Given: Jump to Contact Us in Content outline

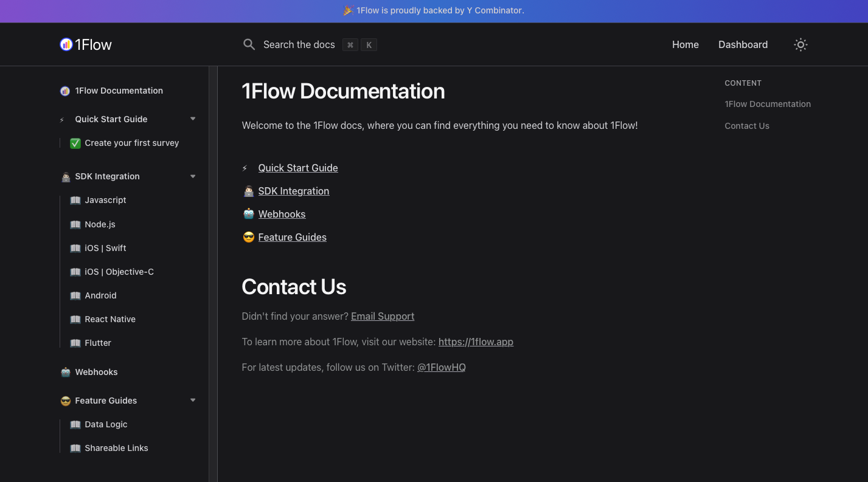Looking at the screenshot, I should pyautogui.click(x=747, y=126).
